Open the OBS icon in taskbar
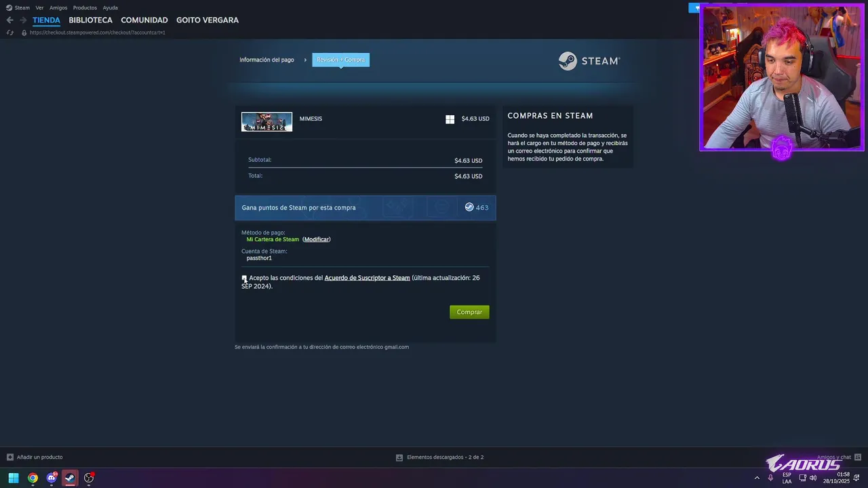868x488 pixels. [89, 478]
